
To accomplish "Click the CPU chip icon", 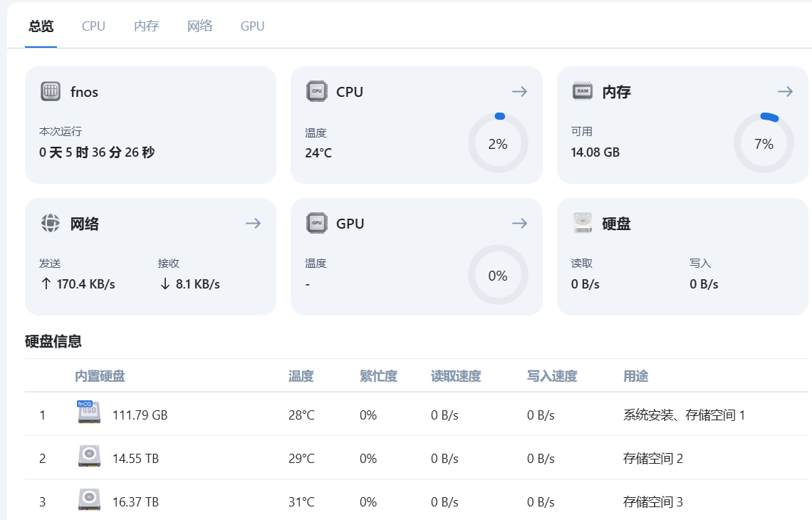I will [316, 91].
